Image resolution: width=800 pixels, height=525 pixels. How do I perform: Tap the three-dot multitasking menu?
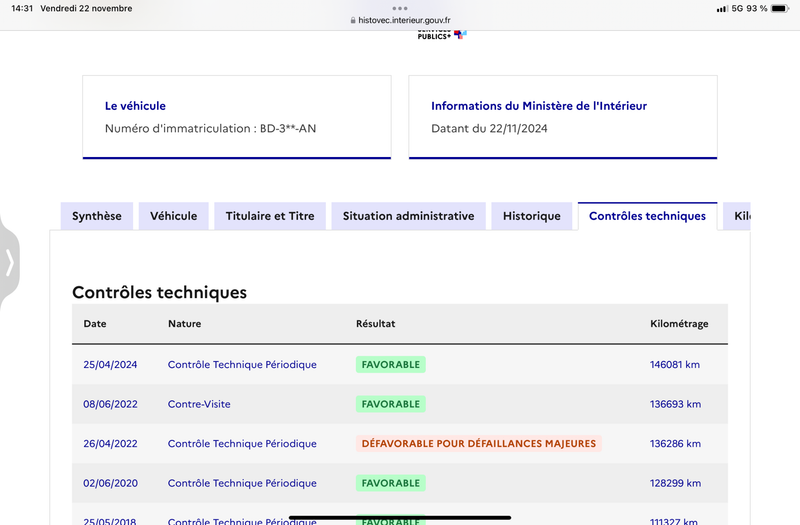click(400, 8)
